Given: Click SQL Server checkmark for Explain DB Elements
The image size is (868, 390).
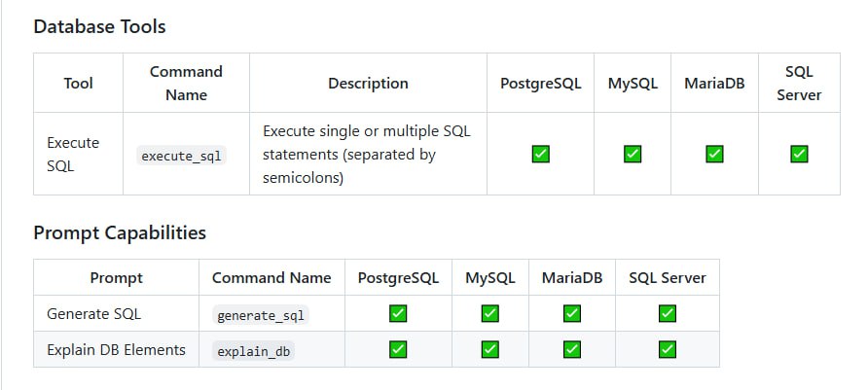Looking at the screenshot, I should tap(667, 349).
